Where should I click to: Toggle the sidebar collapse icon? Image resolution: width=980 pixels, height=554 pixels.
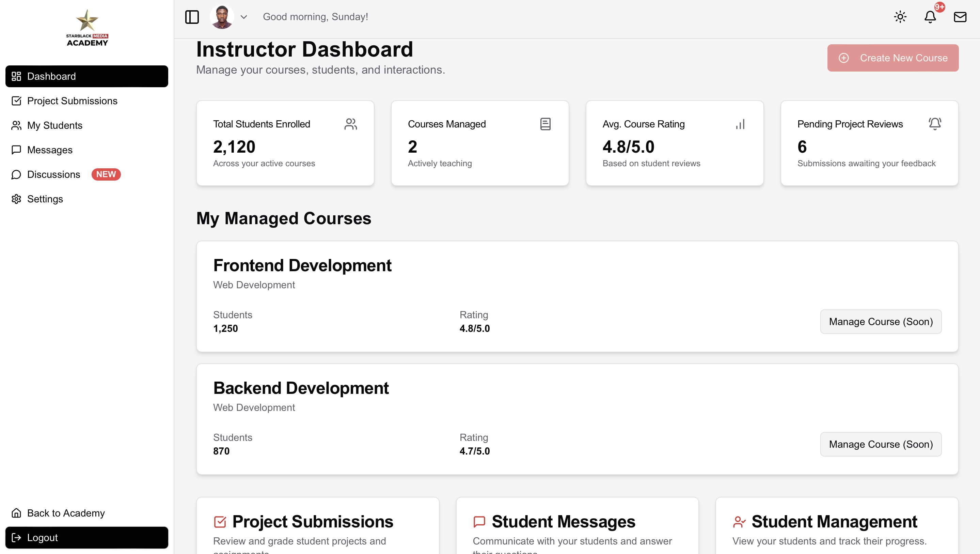(x=192, y=16)
